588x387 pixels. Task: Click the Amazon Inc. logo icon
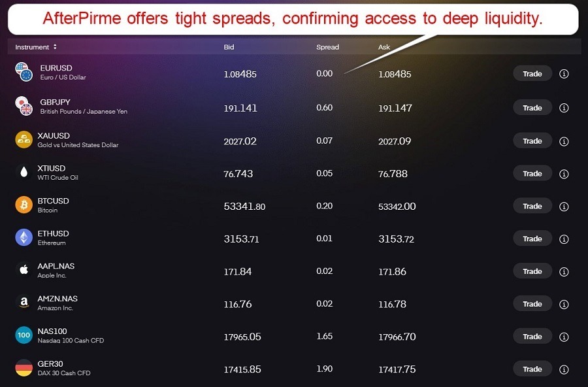23,303
